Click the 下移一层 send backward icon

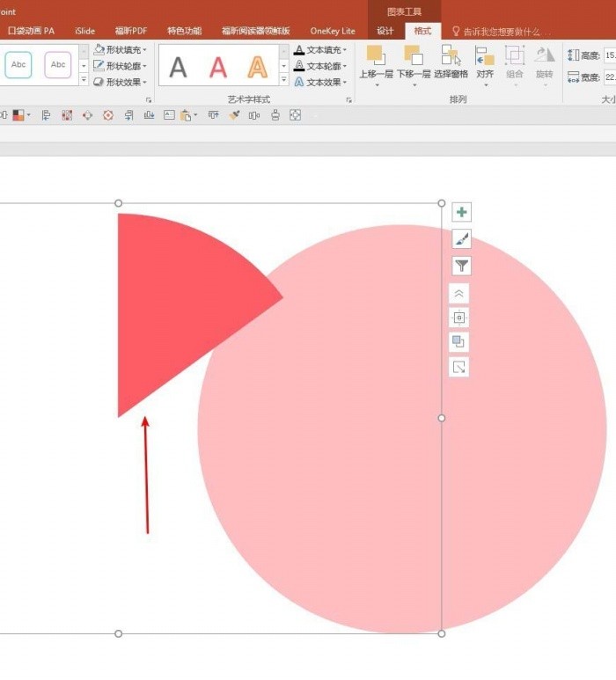pos(414,66)
